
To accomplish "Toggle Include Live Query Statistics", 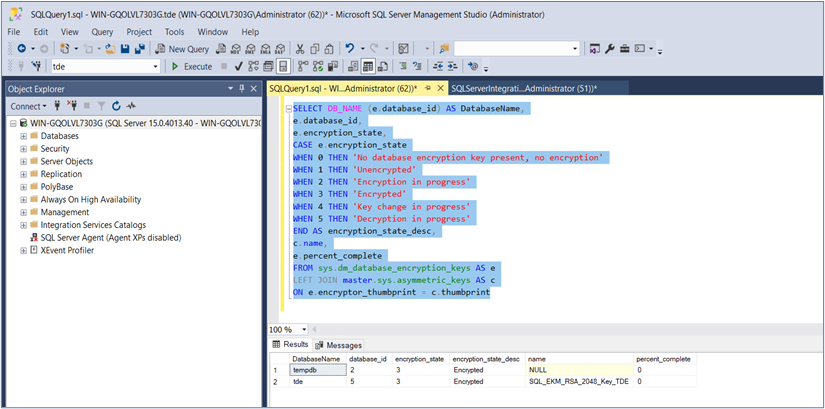I will 318,66.
